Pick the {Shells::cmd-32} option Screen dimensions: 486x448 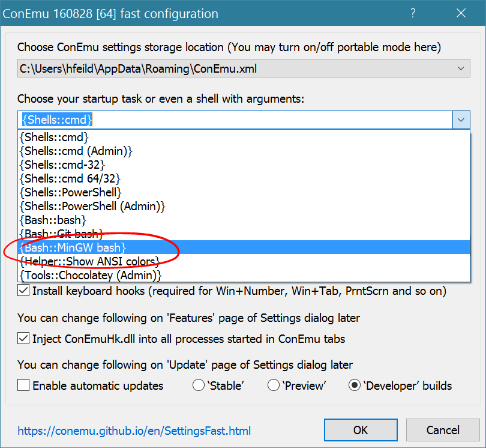coord(62,164)
